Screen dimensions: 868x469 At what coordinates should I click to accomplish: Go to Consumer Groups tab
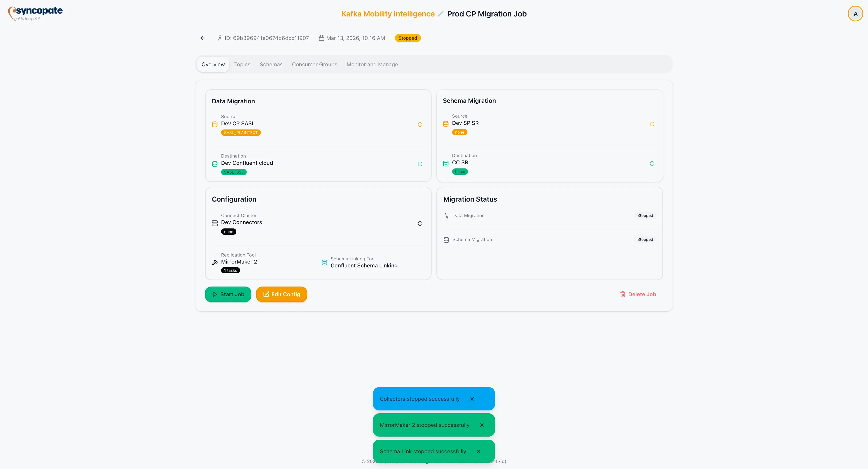(x=314, y=64)
